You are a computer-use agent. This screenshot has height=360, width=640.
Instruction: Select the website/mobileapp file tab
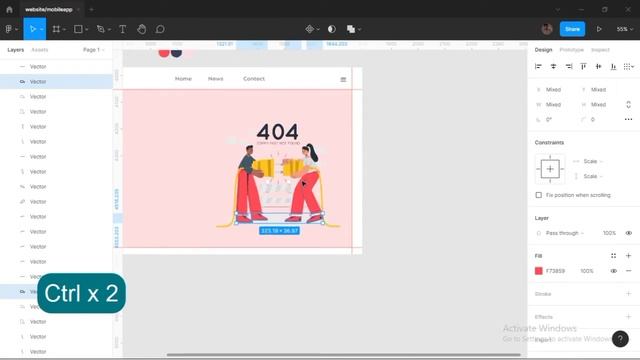coord(49,9)
